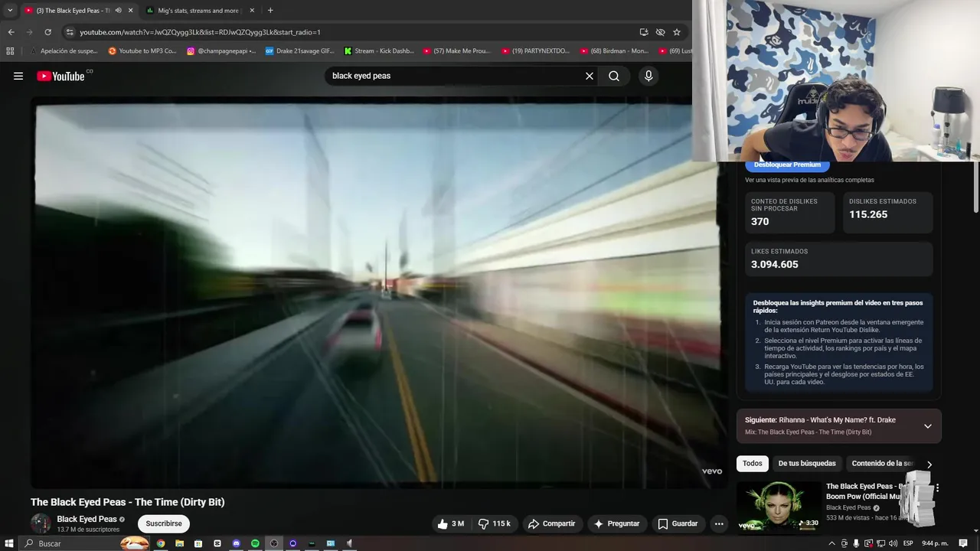This screenshot has width=980, height=551.
Task: Open 'Drake 21savage GIF' bookmark
Action: [300, 51]
